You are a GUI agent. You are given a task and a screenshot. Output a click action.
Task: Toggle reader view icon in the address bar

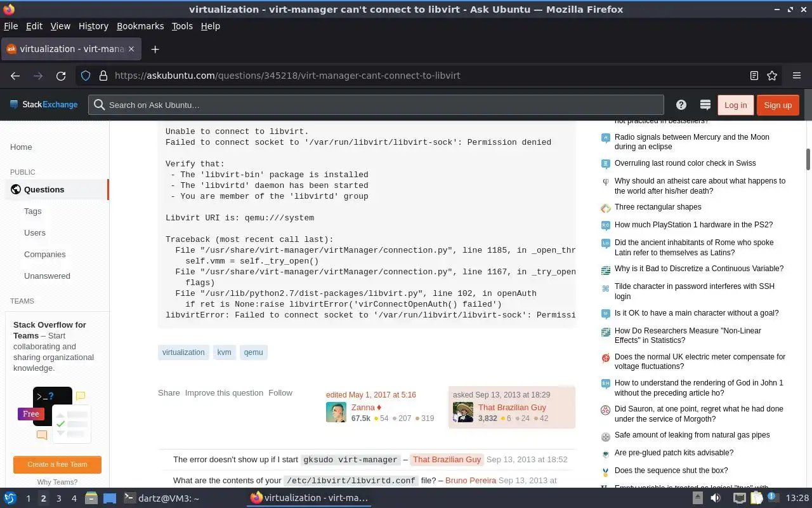point(754,76)
